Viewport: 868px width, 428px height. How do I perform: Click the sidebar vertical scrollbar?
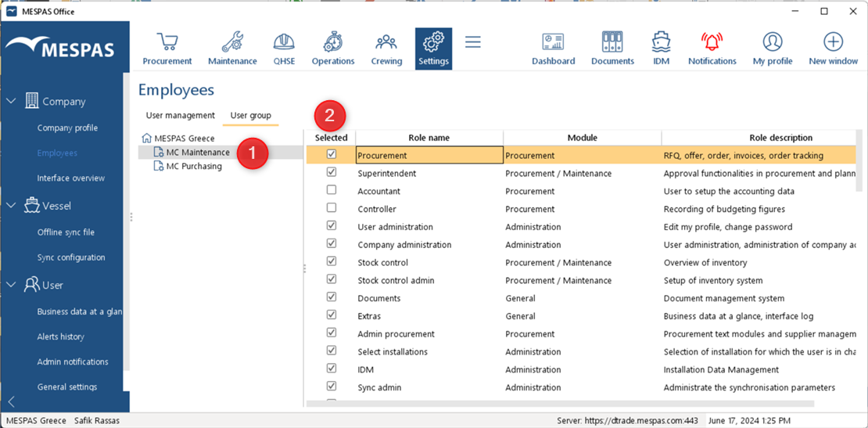pyautogui.click(x=126, y=221)
